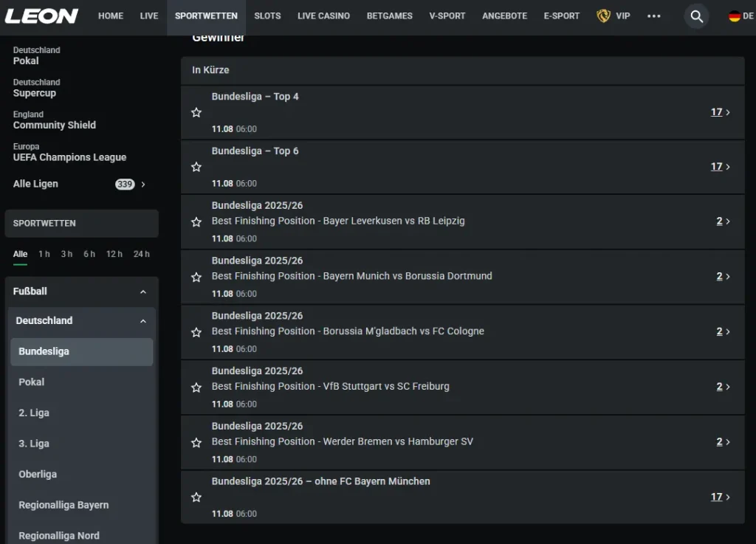Open the LIVE menu item
The image size is (756, 544).
(x=149, y=16)
